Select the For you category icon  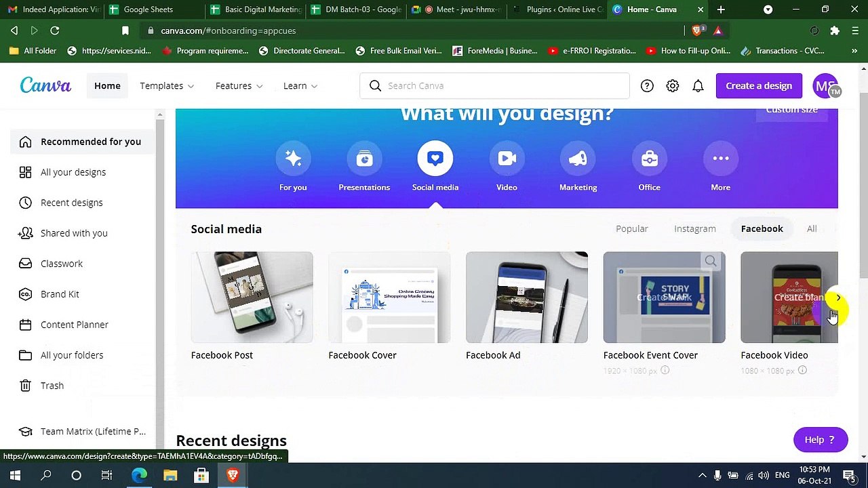293,159
